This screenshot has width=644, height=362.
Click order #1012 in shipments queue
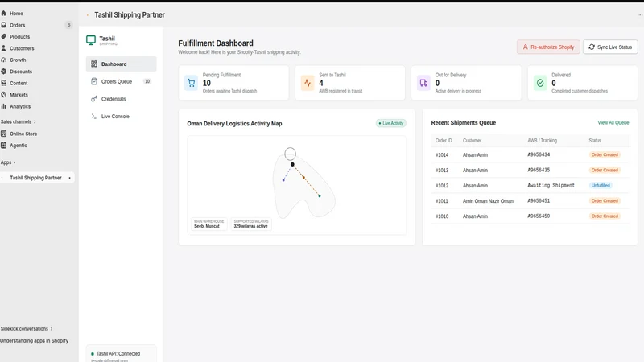[x=442, y=186]
